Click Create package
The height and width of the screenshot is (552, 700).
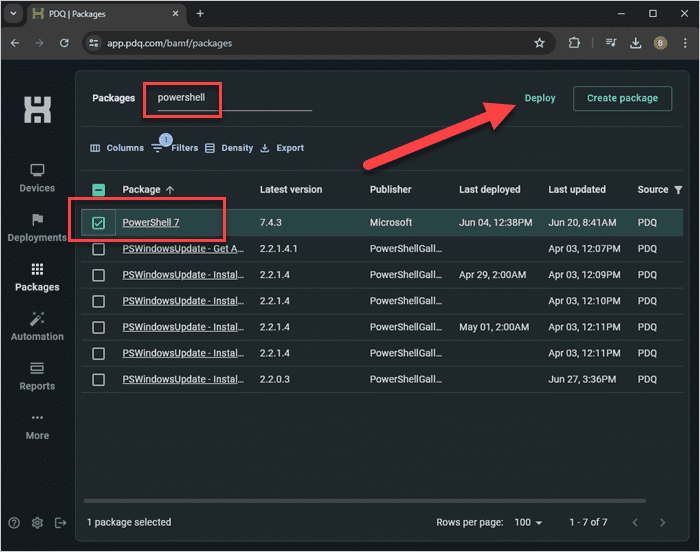point(622,98)
